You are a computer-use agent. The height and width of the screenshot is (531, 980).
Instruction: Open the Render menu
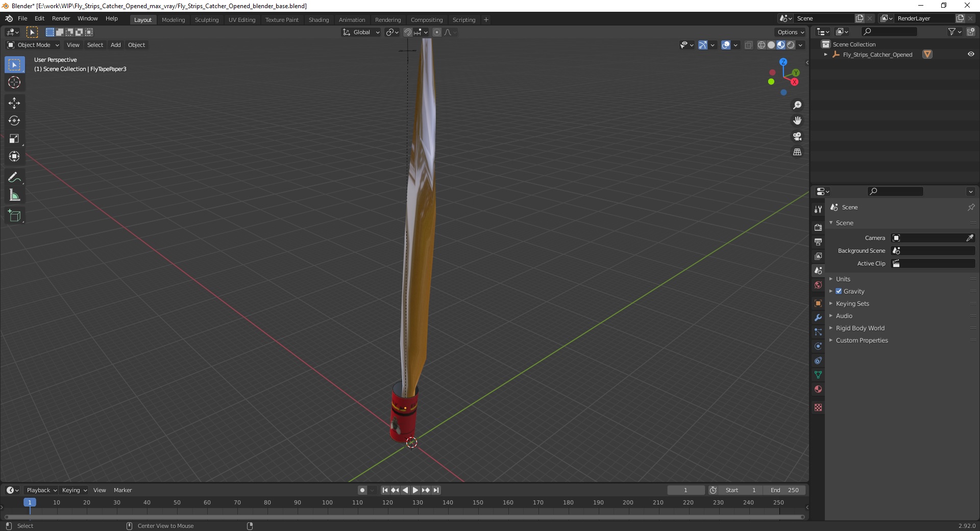pyautogui.click(x=61, y=18)
